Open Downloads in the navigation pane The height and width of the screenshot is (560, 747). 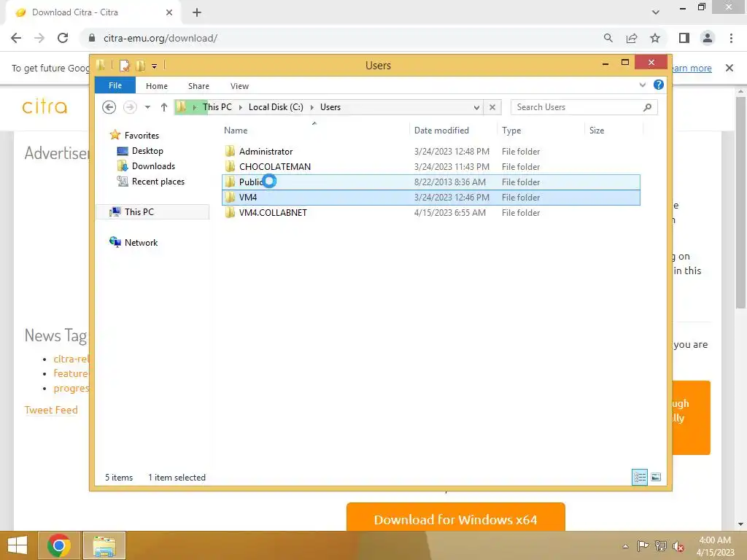click(153, 166)
